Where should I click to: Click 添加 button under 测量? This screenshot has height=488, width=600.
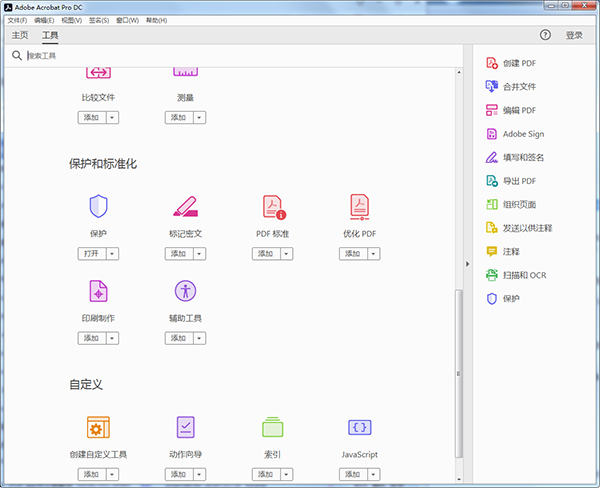pyautogui.click(x=179, y=118)
